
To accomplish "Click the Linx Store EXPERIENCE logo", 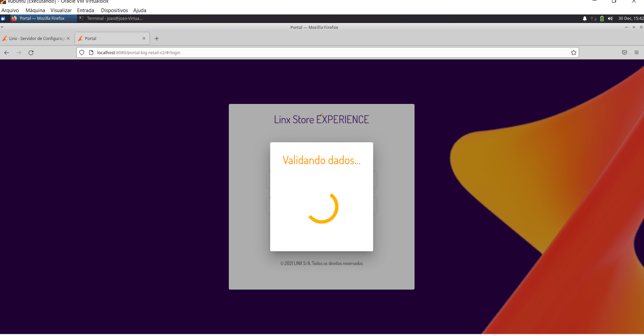I will (x=322, y=119).
